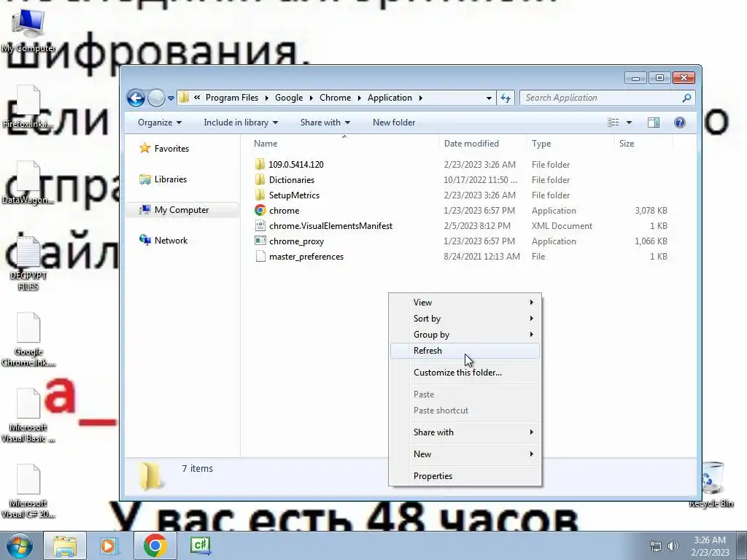Click the network tray icon

[x=656, y=546]
